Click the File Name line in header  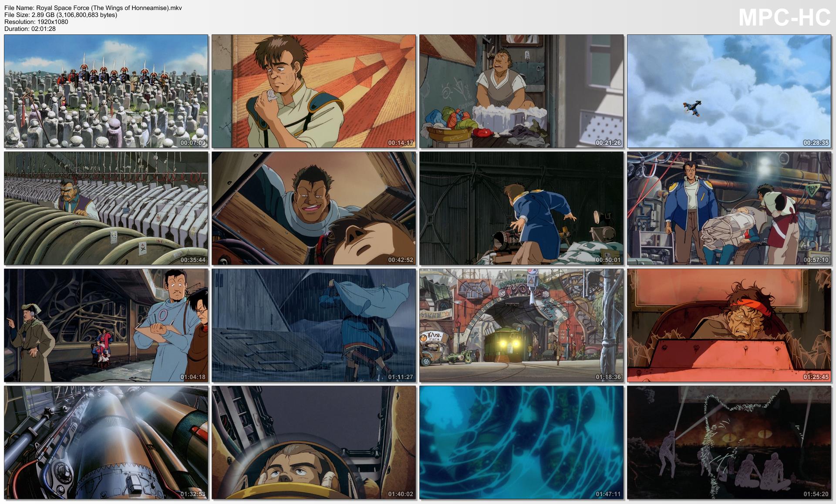tap(93, 8)
